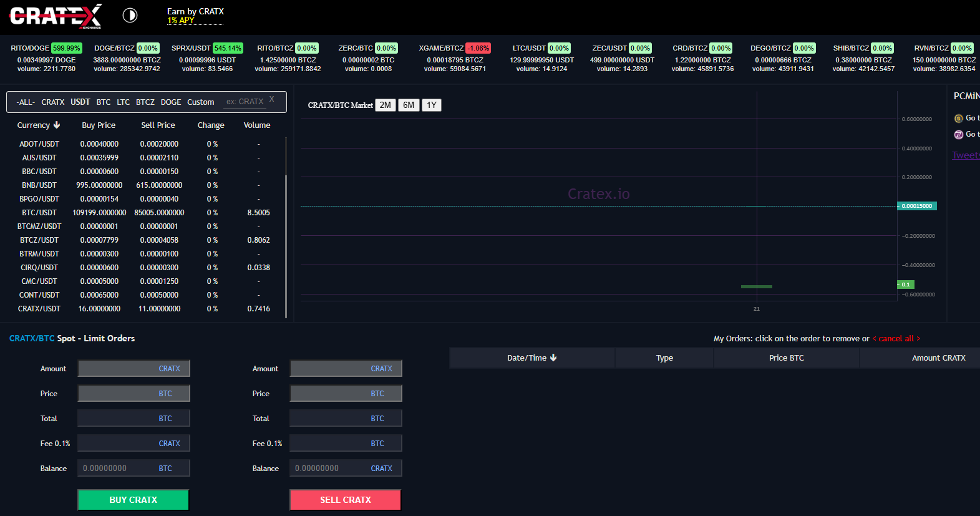Sort the market list by Buy Price

point(99,125)
